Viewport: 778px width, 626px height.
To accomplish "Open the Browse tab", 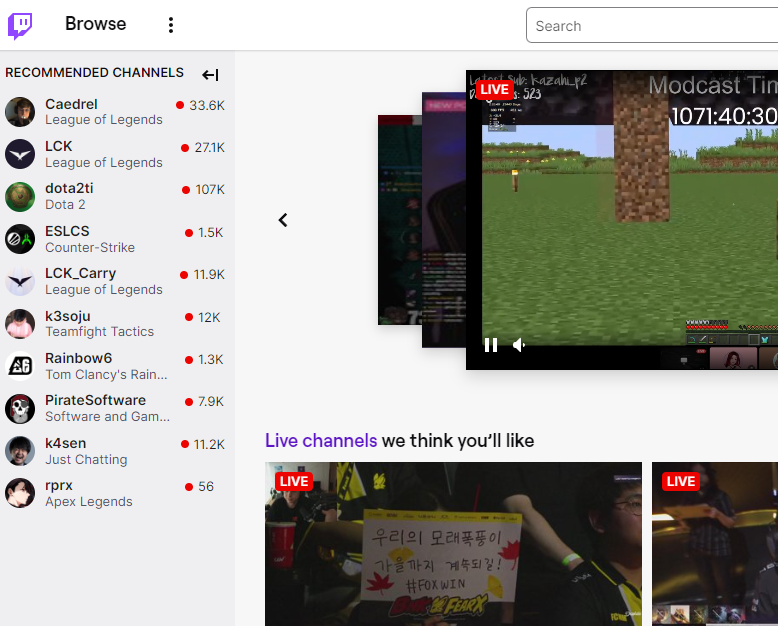I will pyautogui.click(x=95, y=24).
